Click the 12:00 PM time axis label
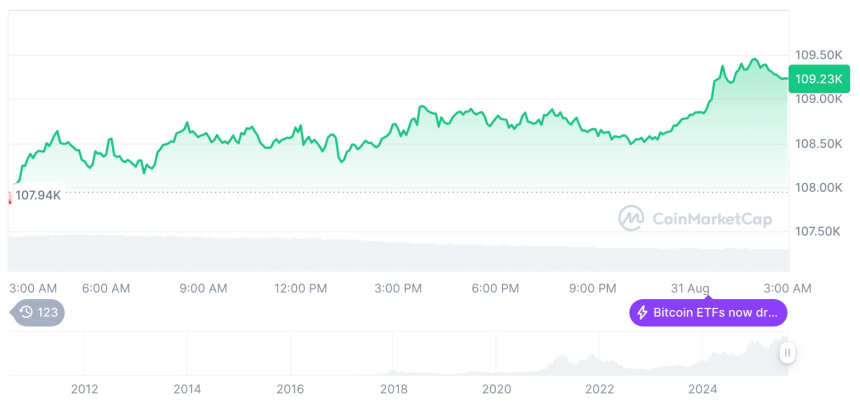Screen dimensions: 860x401 pyautogui.click(x=300, y=288)
